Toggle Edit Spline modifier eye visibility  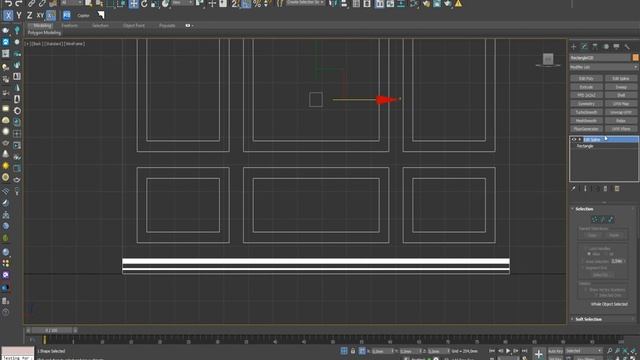tap(573, 140)
